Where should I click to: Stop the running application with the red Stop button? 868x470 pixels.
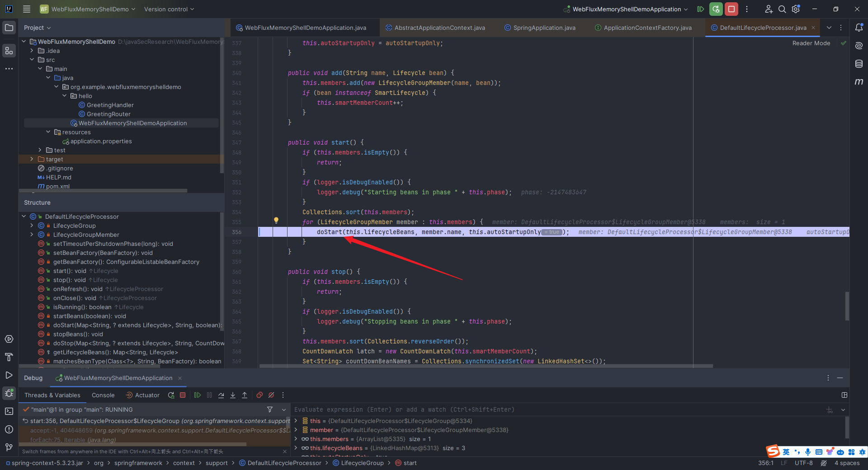click(x=731, y=9)
